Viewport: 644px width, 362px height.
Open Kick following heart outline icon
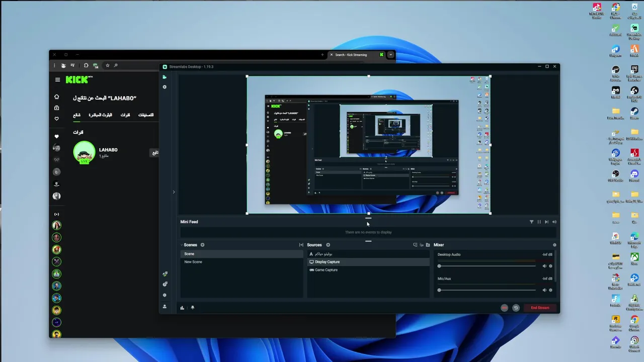coord(56,119)
